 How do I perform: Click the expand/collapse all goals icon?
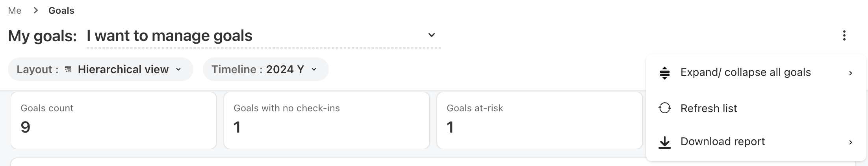[665, 73]
